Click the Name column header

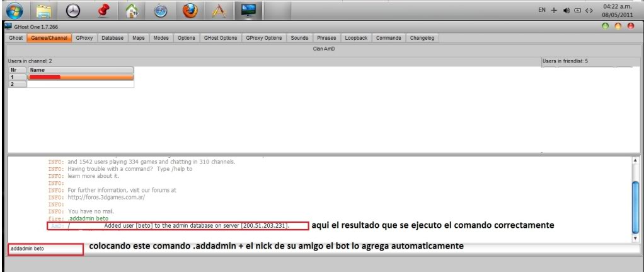coord(81,70)
